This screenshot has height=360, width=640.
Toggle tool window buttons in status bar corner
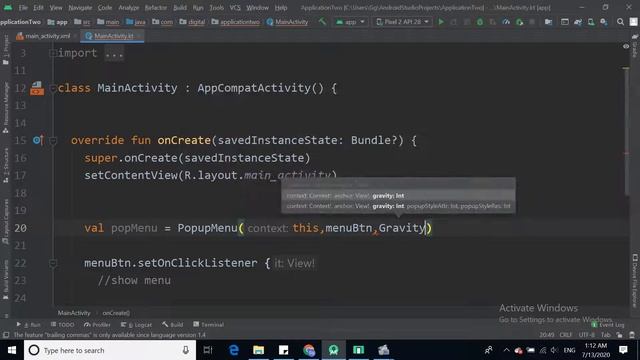[6, 335]
